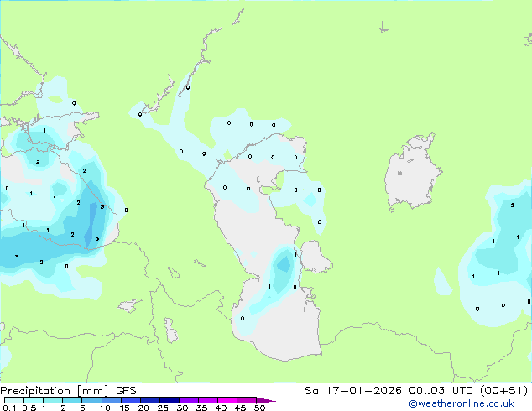The height and width of the screenshot is (411, 532).
Task: Click the 'GFS' model label
Action: click(126, 391)
